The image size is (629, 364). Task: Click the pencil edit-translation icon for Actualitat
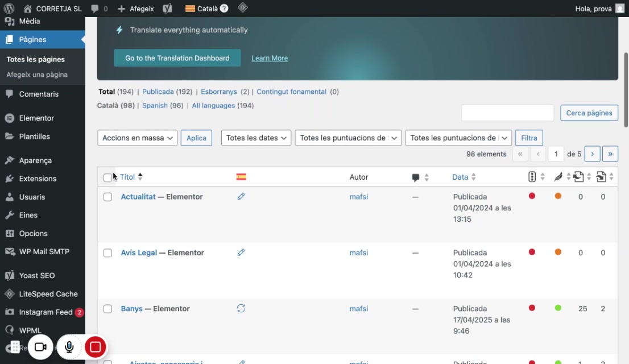tap(241, 196)
